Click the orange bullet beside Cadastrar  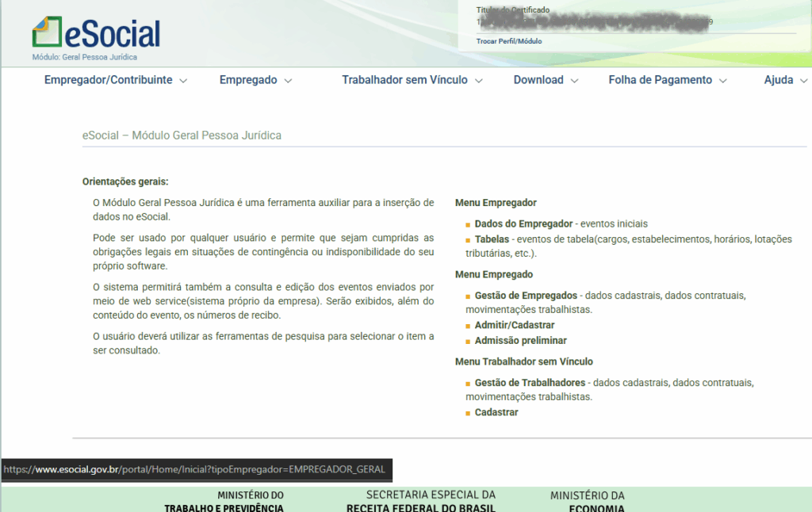coord(468,414)
